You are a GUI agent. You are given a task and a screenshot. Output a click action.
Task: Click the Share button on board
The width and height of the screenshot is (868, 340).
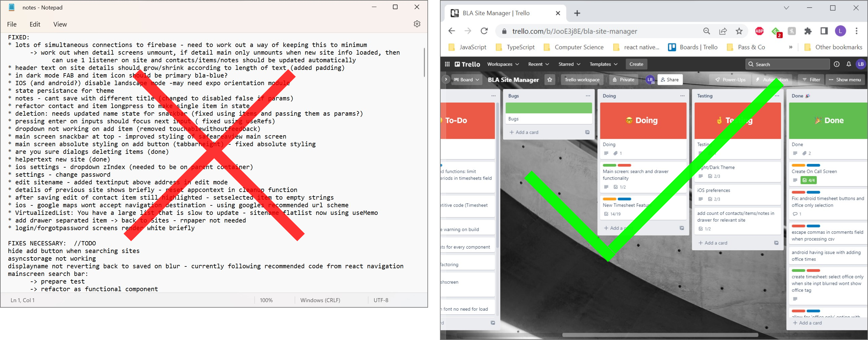[x=670, y=80]
